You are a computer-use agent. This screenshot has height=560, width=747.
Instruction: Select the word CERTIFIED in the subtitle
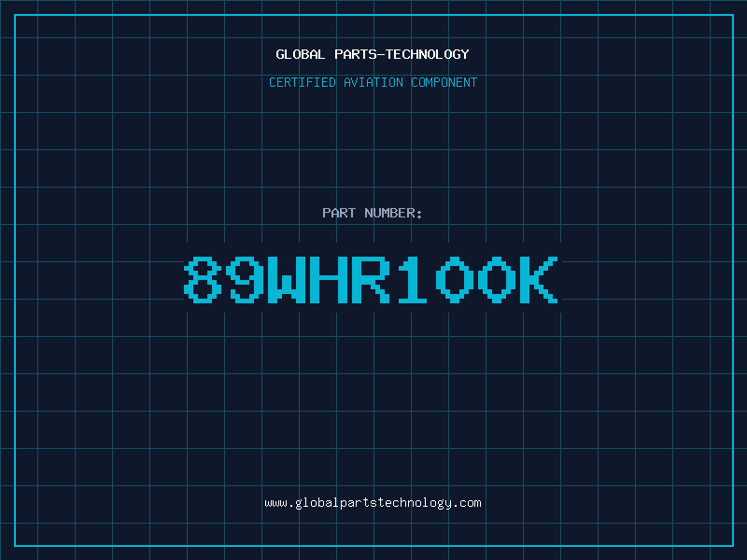point(303,83)
